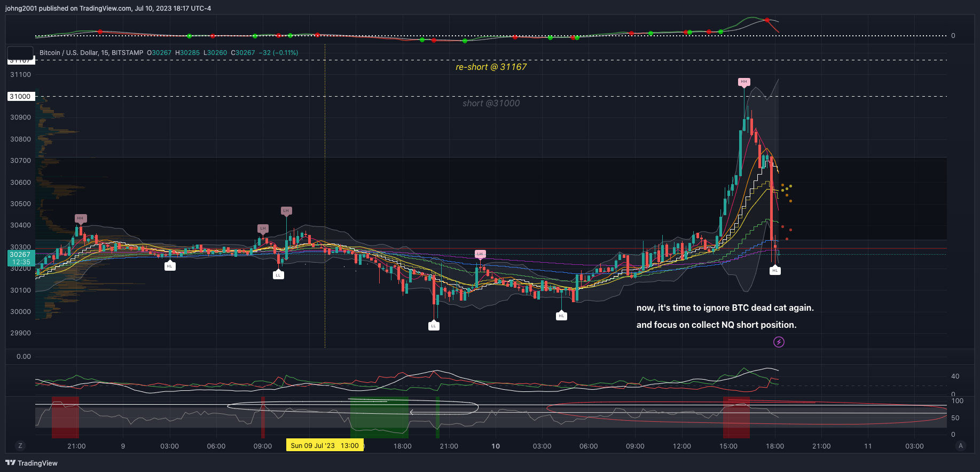
Task: Click the 18:00 time label on July 10
Action: click(x=775, y=446)
